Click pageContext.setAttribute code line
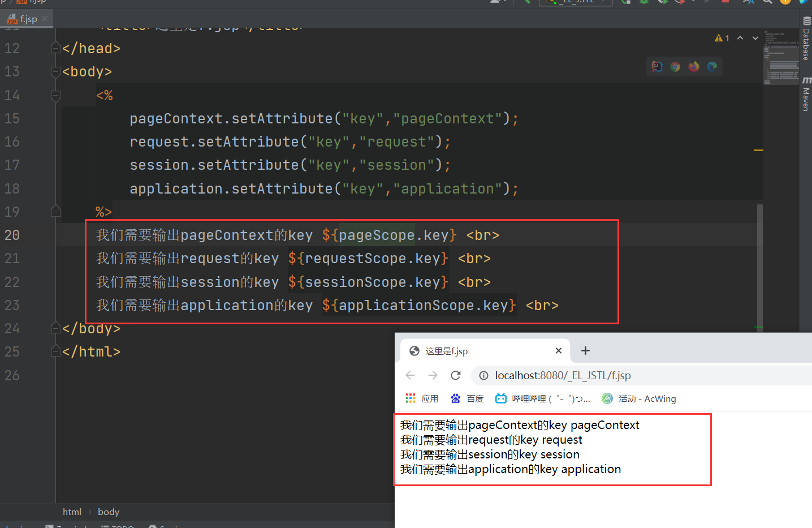This screenshot has height=528, width=812. click(x=324, y=118)
